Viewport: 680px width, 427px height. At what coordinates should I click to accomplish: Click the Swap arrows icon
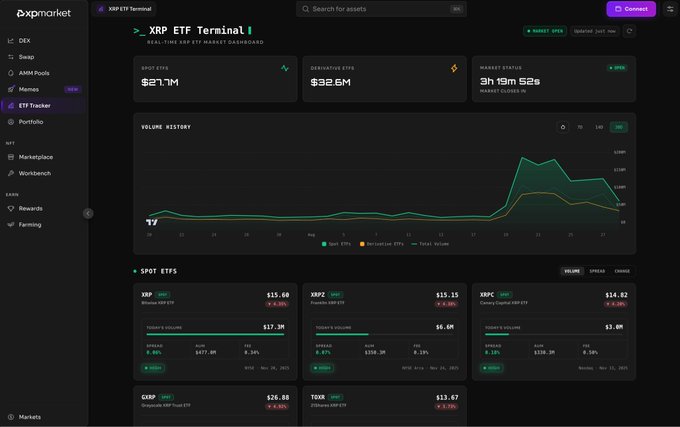tap(11, 57)
